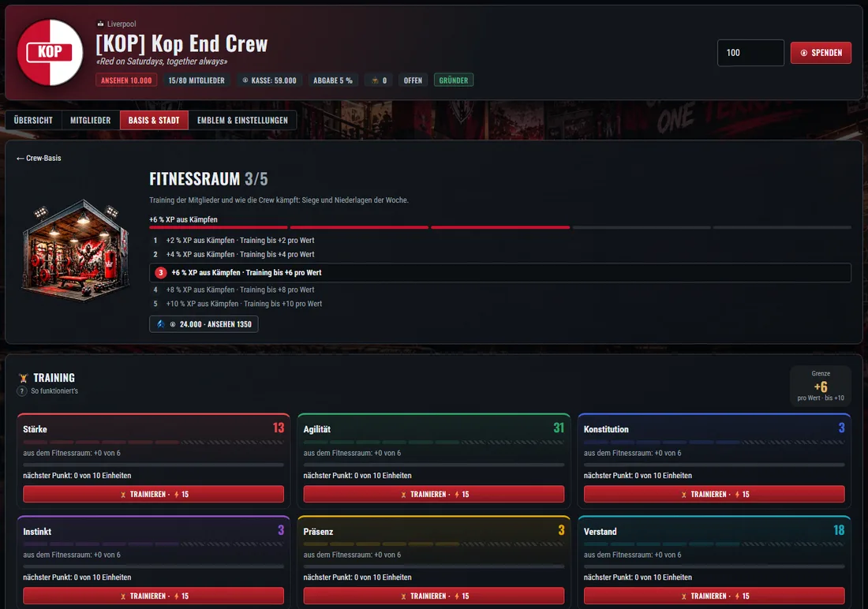Click the Ansehen 10.000 badge

coord(126,80)
